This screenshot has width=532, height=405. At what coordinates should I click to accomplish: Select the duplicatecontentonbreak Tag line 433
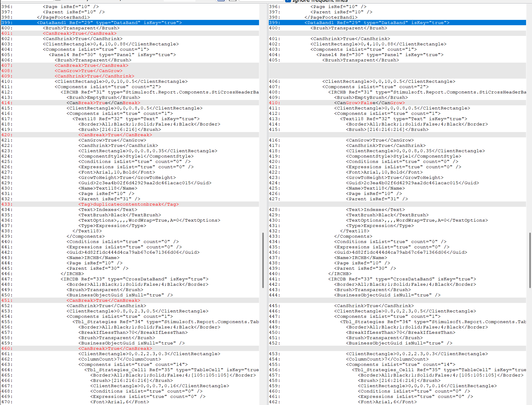click(x=127, y=204)
